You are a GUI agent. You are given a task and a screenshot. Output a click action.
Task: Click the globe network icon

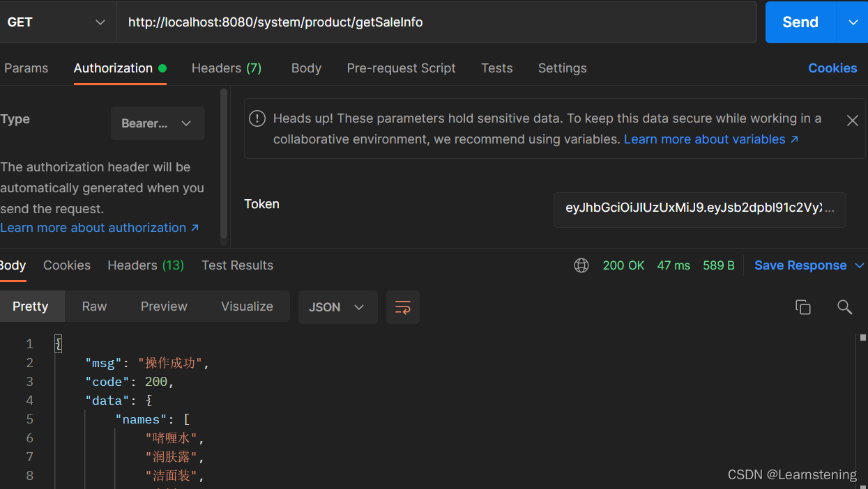pos(581,265)
